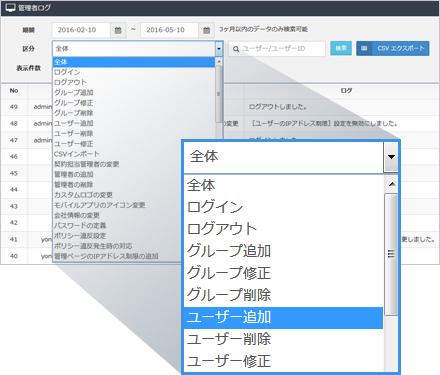Click the row number 46 cell
The image size is (440, 375).
[14, 157]
